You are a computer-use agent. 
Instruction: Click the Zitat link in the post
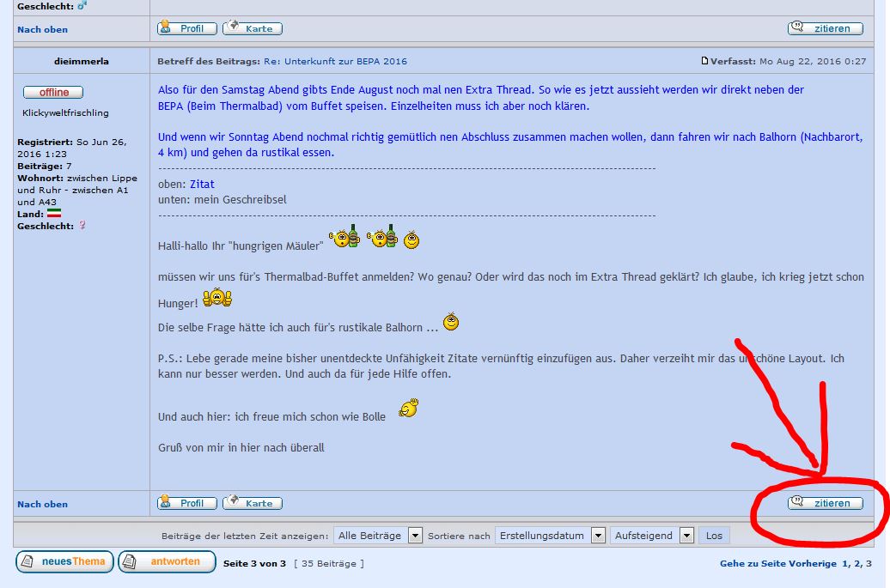[202, 184]
